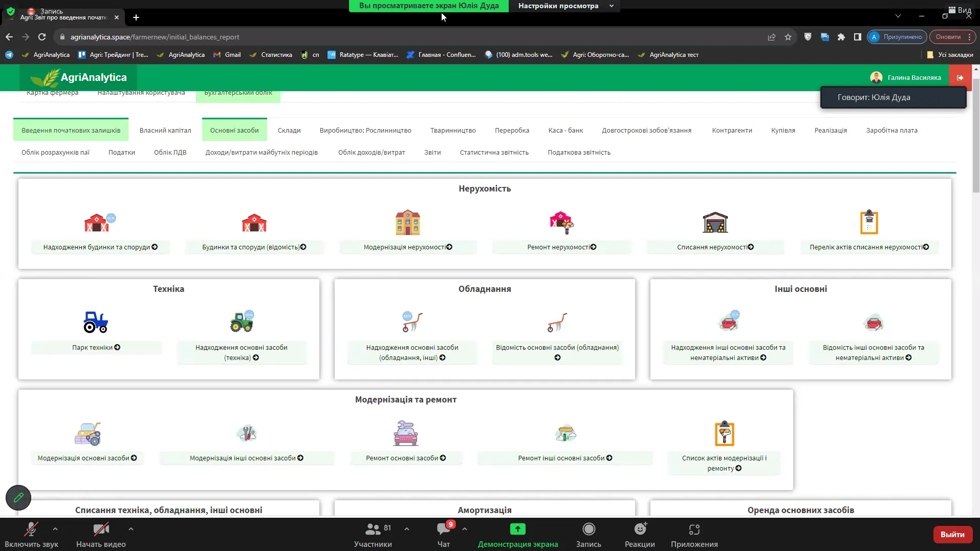Open the yellow building Модернізація нерухомості icon

click(407, 222)
